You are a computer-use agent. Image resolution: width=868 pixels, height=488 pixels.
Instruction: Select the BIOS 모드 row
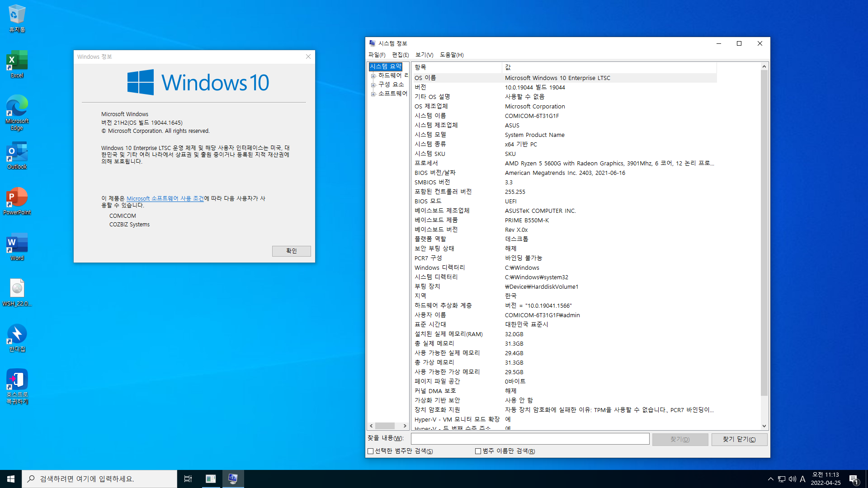click(564, 201)
